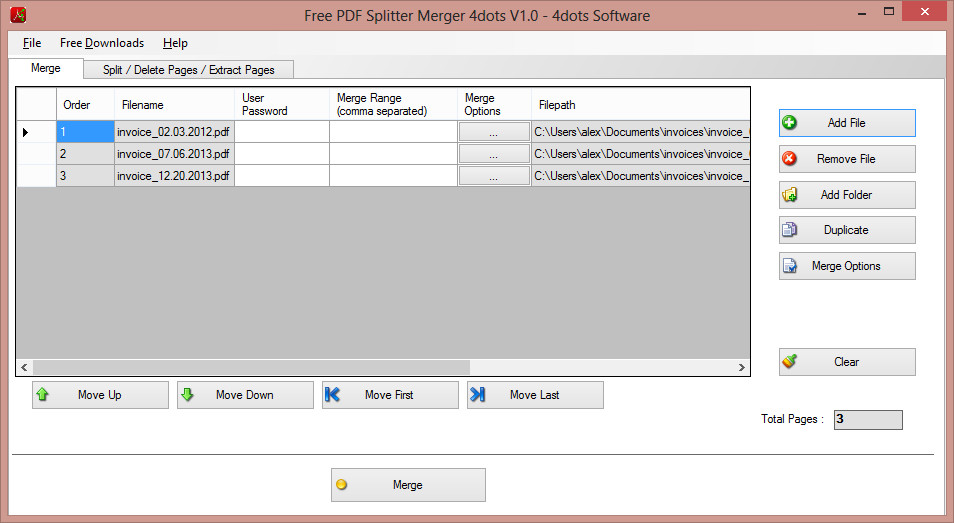Click the Remove File button label
Image resolution: width=954 pixels, height=523 pixels.
click(846, 159)
